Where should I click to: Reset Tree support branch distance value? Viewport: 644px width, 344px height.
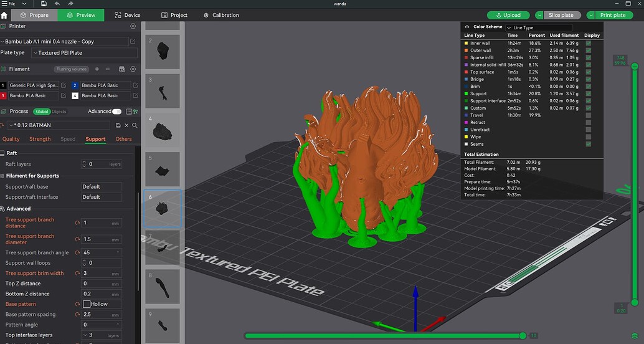(x=77, y=222)
